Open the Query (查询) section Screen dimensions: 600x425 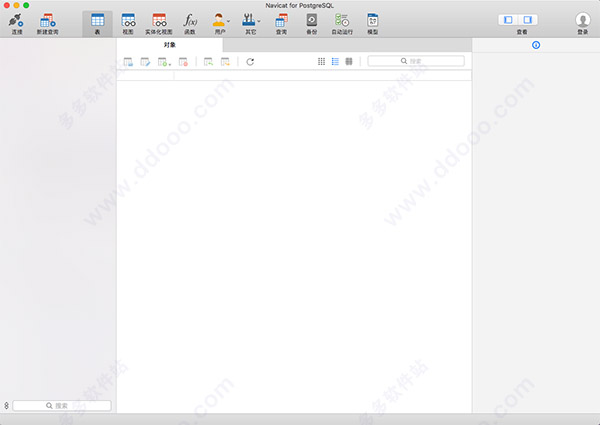coord(282,24)
